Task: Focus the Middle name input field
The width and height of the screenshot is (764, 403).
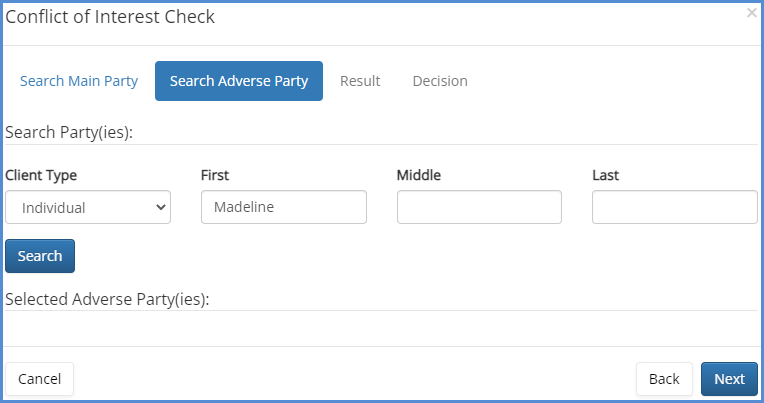Action: (479, 207)
